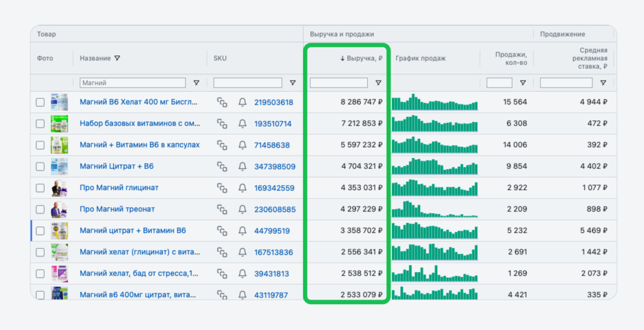This screenshot has height=330, width=644.
Task: Click bell icon for SKU 44799519
Action: (242, 230)
